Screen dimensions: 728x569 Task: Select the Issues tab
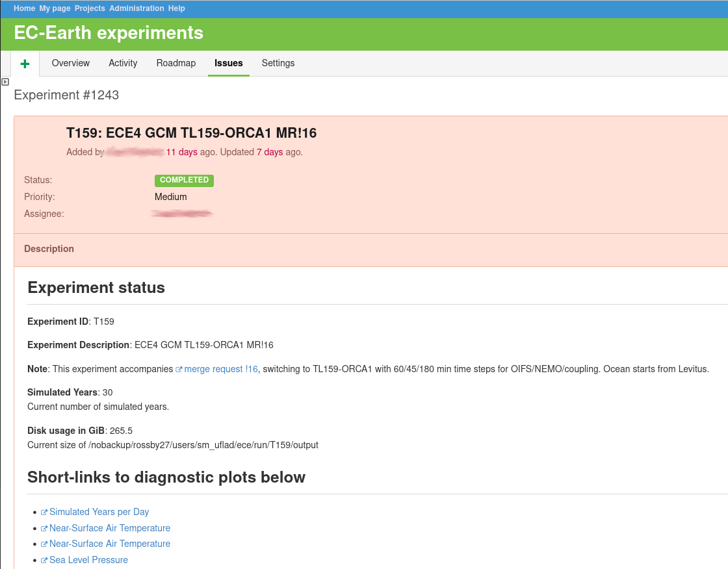click(x=228, y=63)
